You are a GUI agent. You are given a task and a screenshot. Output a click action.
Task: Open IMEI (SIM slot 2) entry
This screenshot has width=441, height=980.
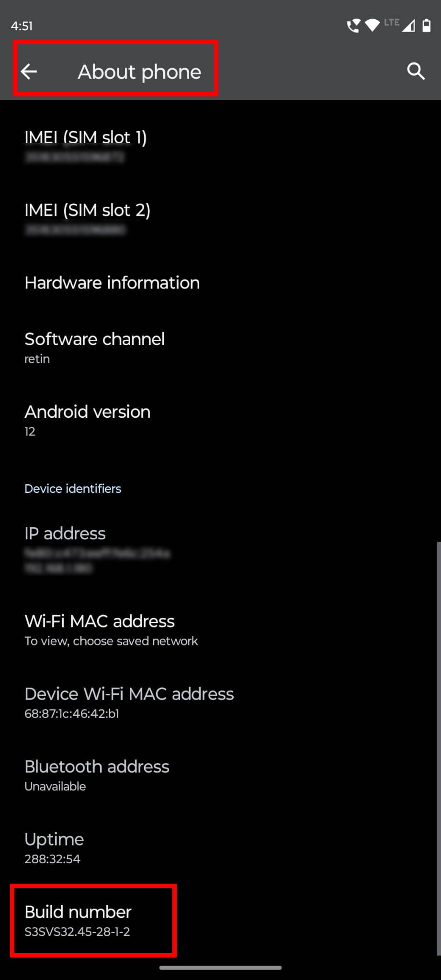coord(220,219)
